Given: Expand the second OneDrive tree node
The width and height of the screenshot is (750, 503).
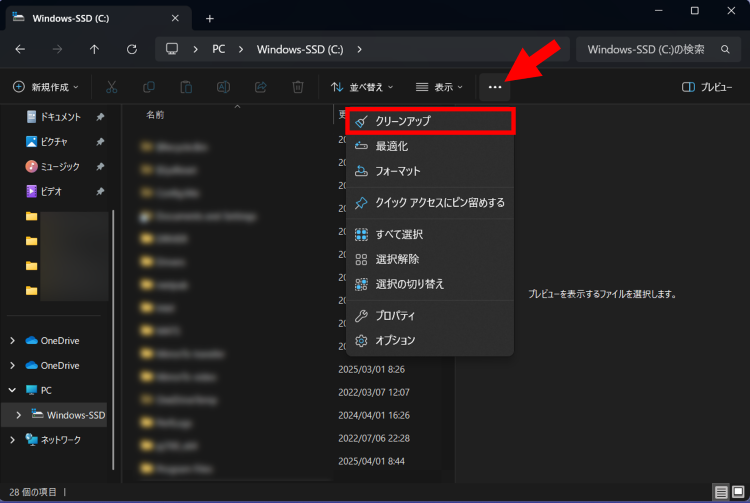Looking at the screenshot, I should coord(12,365).
